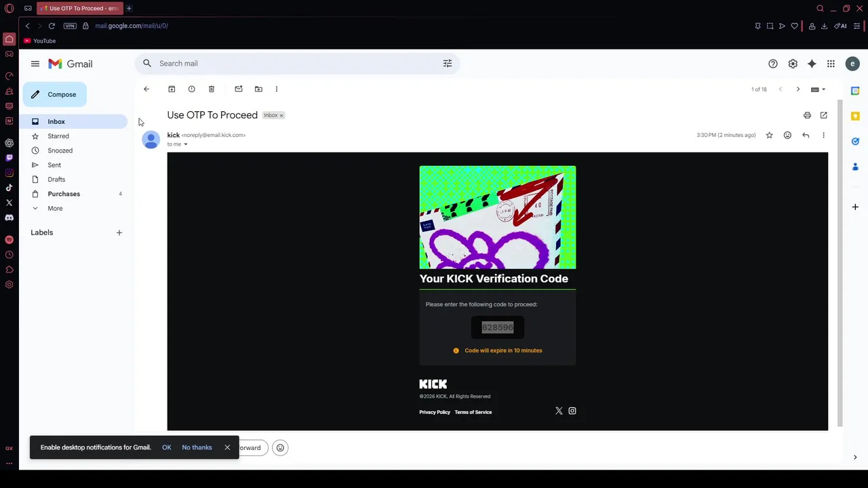Open browser AI assistant button
This screenshot has width=868, height=488.
tap(841, 26)
